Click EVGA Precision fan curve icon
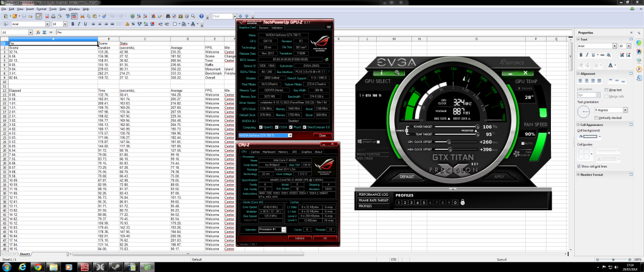 [517, 154]
